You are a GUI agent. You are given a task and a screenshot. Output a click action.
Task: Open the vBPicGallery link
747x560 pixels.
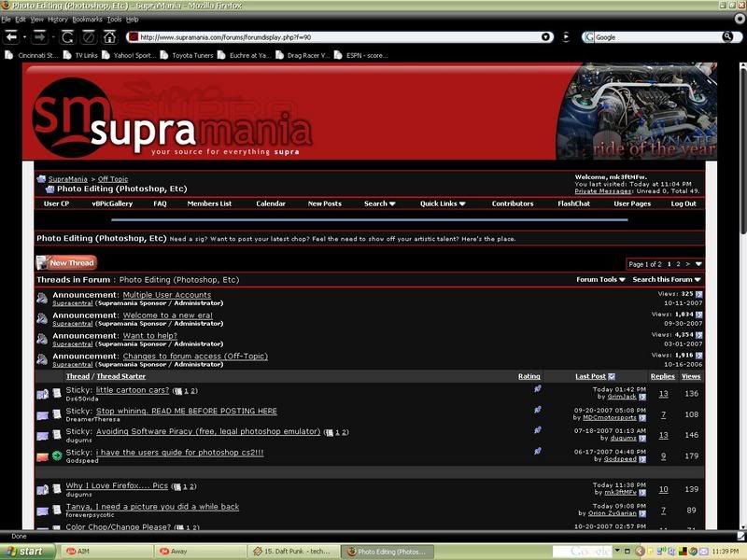click(112, 203)
